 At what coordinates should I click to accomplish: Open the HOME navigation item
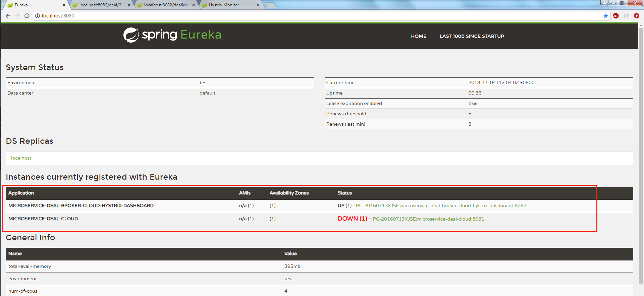(x=419, y=36)
